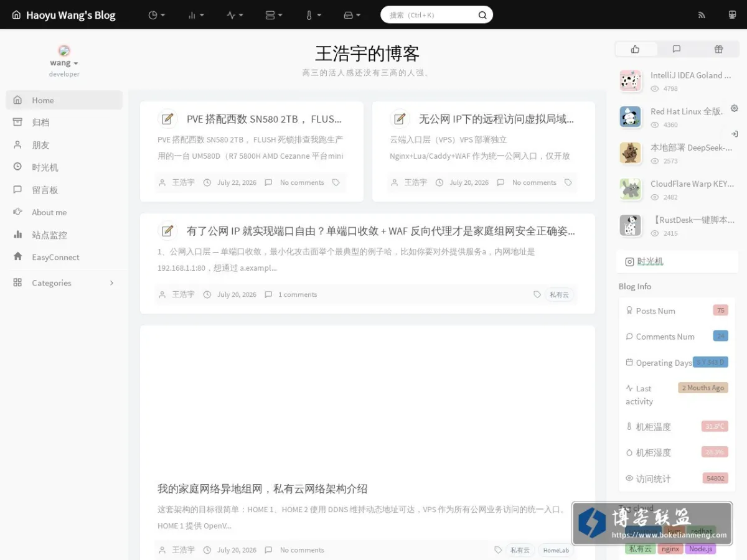The width and height of the screenshot is (747, 560).
Task: Open 站点监控 site monitoring in sidebar
Action: (x=64, y=235)
